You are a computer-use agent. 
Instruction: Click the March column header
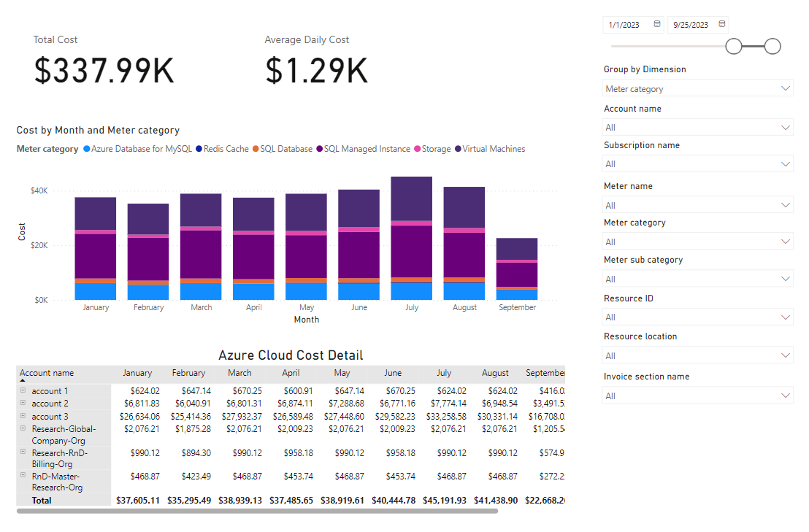point(239,373)
